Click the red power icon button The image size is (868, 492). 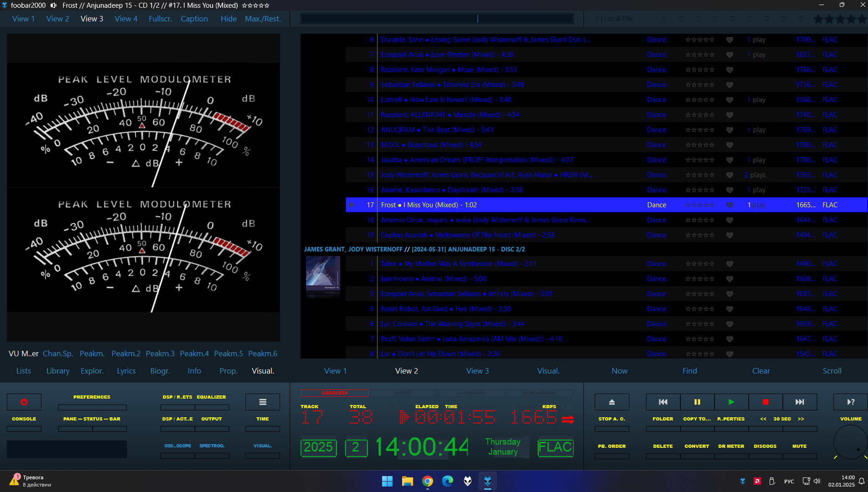(24, 402)
